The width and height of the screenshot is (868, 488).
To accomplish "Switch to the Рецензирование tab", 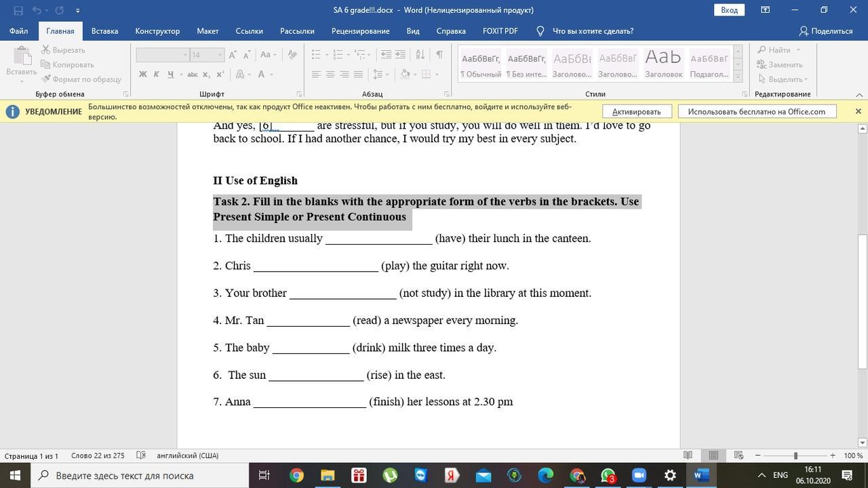I will (360, 31).
